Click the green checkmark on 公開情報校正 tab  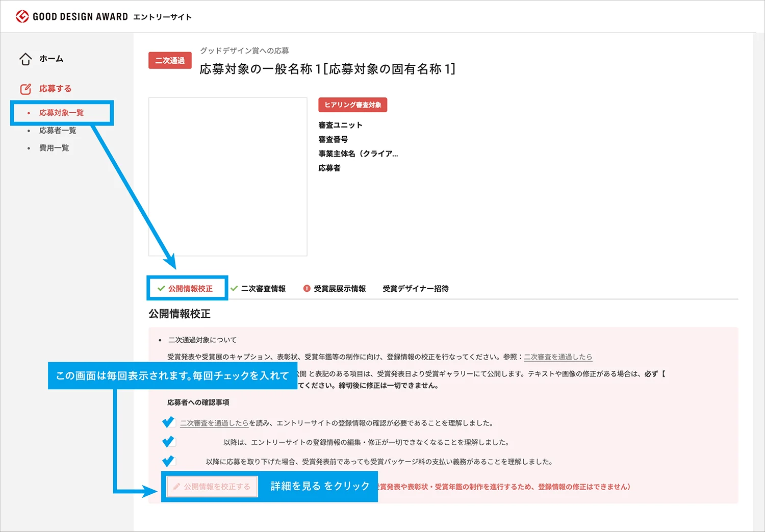pyautogui.click(x=160, y=288)
